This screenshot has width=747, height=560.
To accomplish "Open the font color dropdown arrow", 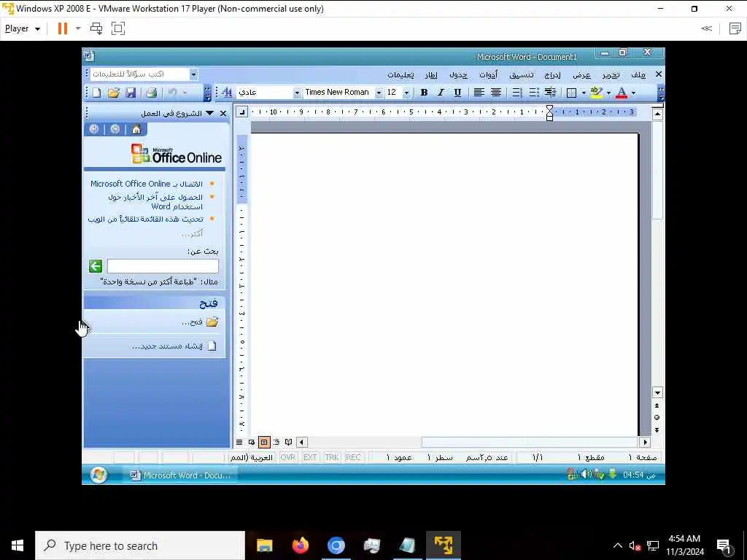I will (x=633, y=93).
